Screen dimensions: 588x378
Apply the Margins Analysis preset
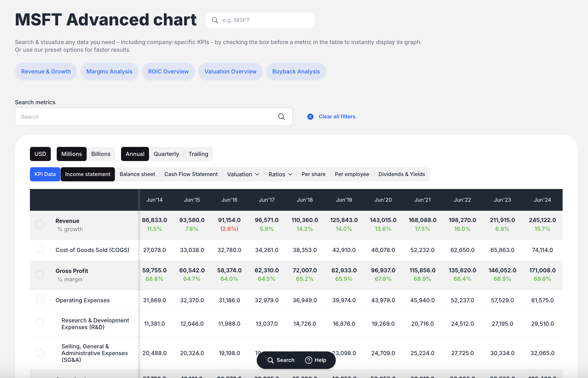point(109,71)
